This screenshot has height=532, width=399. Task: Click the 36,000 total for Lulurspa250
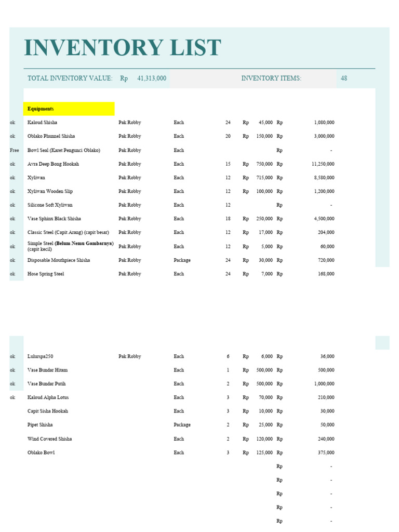pos(327,356)
